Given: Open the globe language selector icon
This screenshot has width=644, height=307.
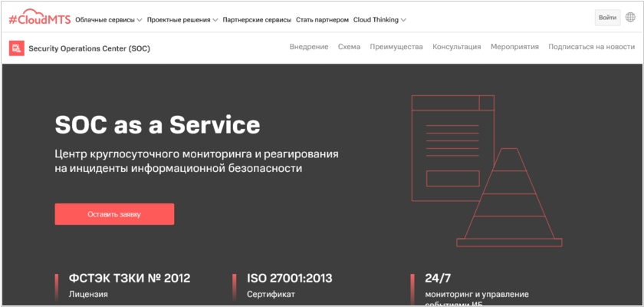Looking at the screenshot, I should coord(630,17).
